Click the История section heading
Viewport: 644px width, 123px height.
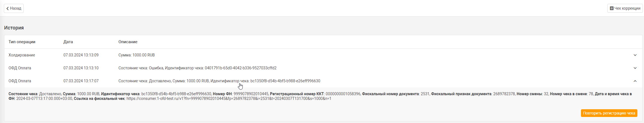click(14, 28)
